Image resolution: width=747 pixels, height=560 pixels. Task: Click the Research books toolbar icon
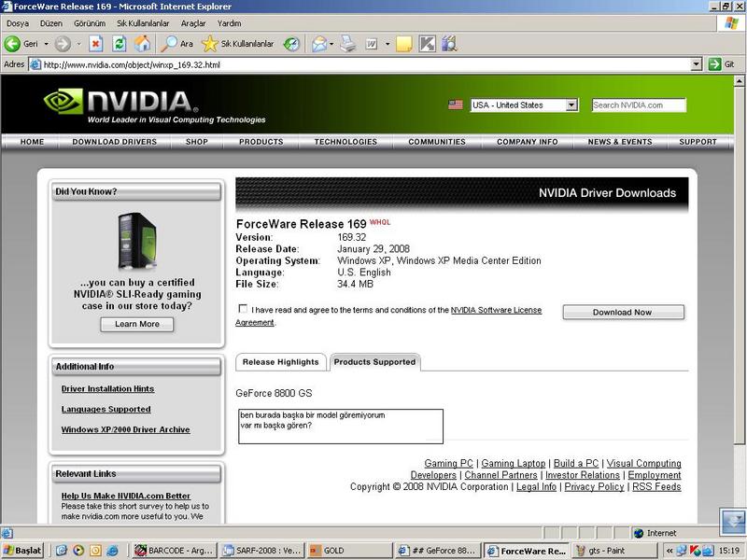click(449, 44)
